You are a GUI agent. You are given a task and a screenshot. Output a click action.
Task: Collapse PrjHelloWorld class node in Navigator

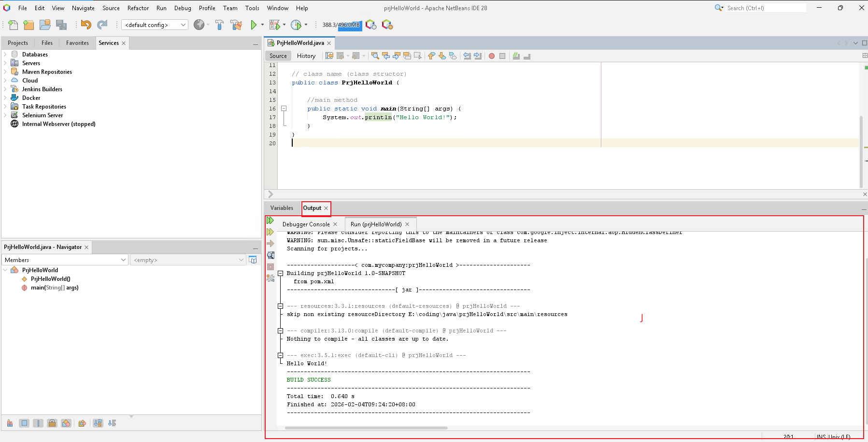[x=5, y=270]
